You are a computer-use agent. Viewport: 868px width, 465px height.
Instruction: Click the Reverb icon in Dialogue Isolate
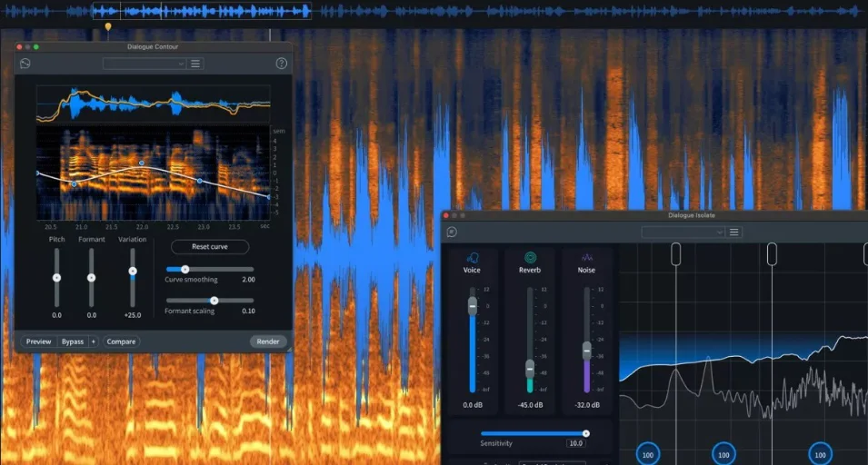pyautogui.click(x=530, y=258)
